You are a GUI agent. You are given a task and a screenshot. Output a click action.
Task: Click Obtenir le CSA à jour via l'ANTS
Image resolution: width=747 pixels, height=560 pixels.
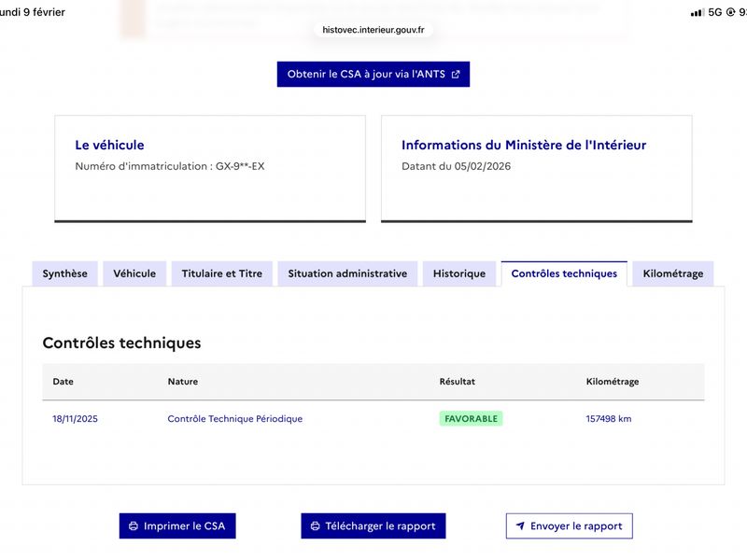click(373, 75)
